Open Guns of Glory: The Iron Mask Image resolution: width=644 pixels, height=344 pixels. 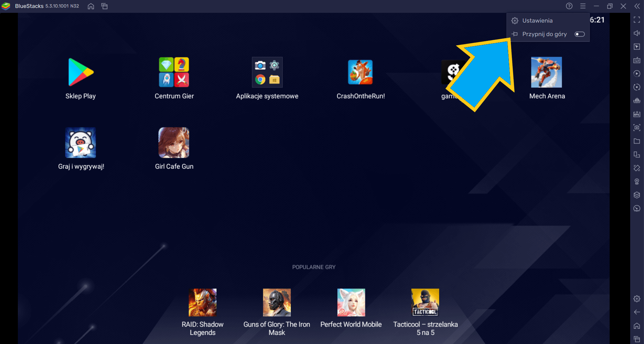coord(277,303)
